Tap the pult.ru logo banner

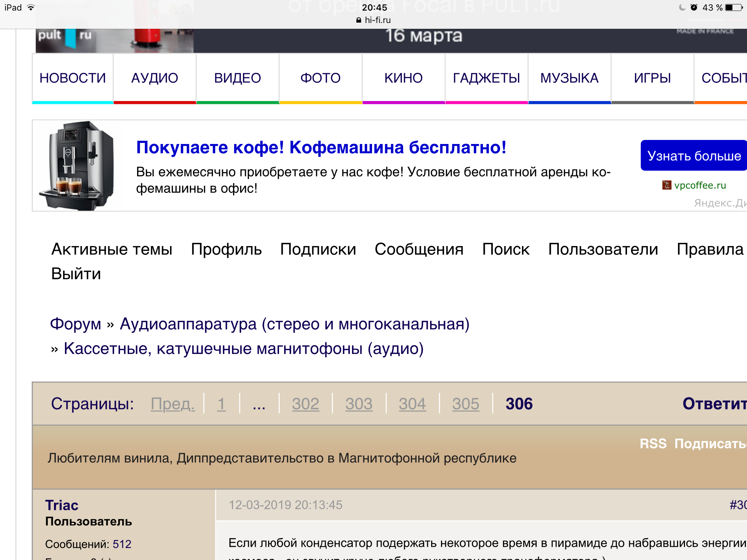click(x=66, y=36)
